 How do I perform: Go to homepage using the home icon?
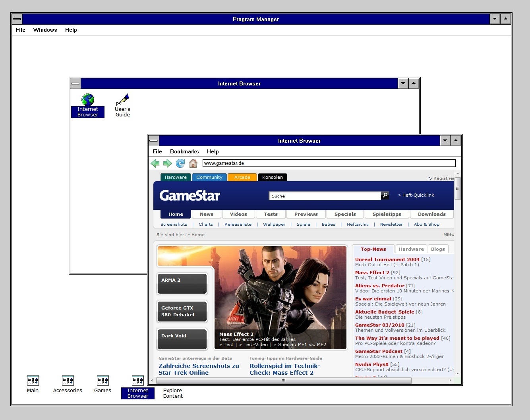193,163
